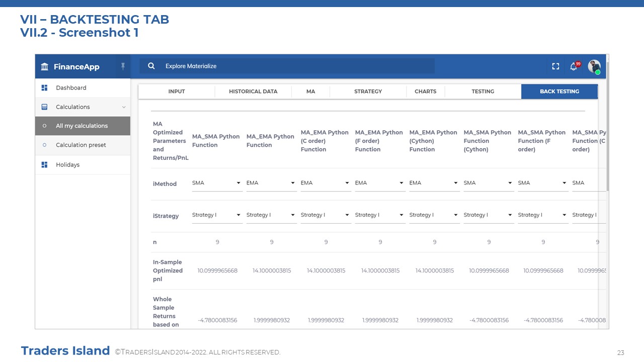Click Whole Sample return of MA_SMA Python Function
Image resolution: width=644 pixels, height=362 pixels.
(x=217, y=320)
